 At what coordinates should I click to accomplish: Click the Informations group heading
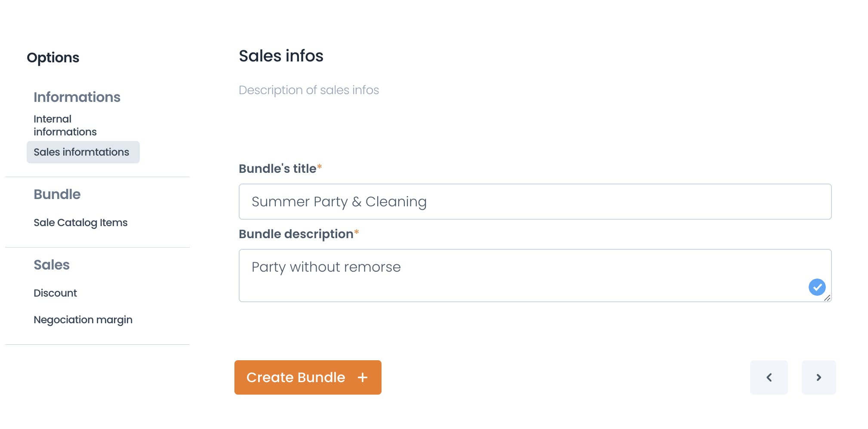pyautogui.click(x=77, y=97)
